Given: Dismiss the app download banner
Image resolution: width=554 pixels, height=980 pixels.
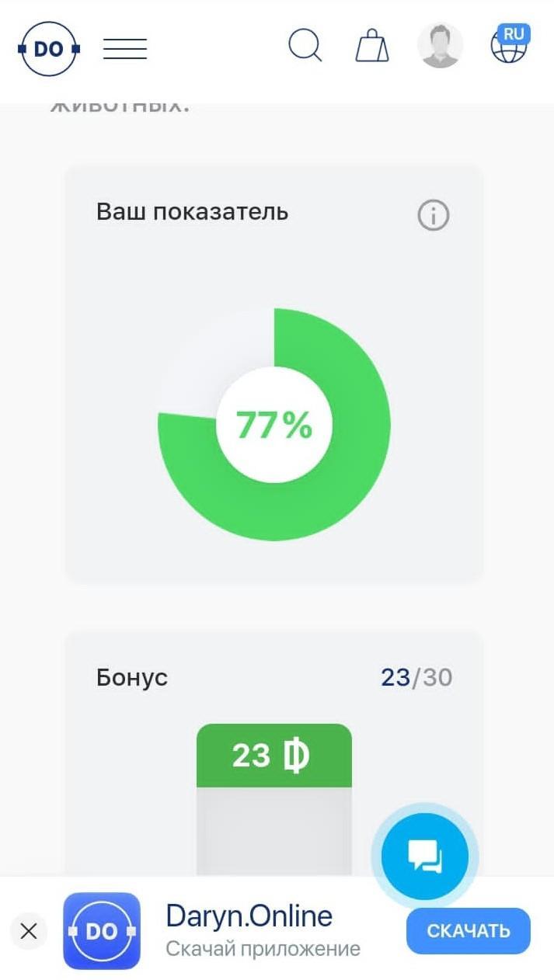Looking at the screenshot, I should coord(29,931).
